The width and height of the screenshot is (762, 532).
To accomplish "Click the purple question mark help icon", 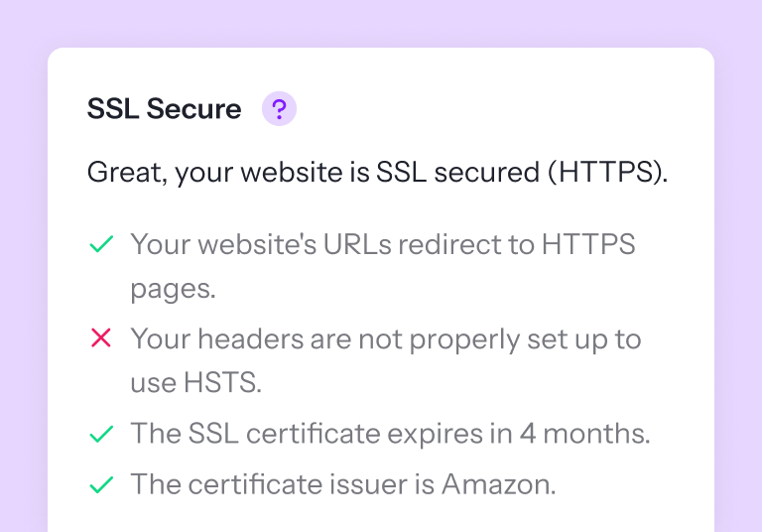I will coord(279,109).
